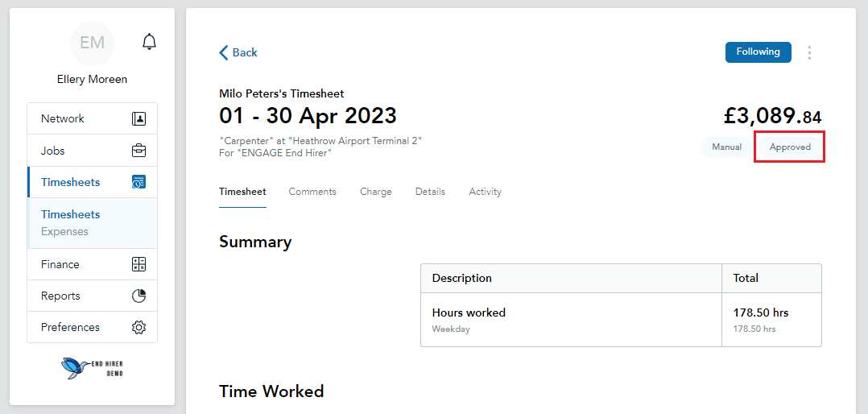Click the End Hirer Demo hummingbird logo

pyautogui.click(x=92, y=368)
